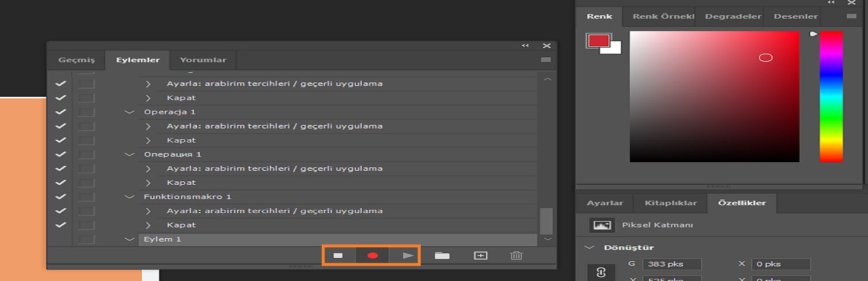Select Kapat step under Операция 1
The image size is (868, 281).
[347, 183]
